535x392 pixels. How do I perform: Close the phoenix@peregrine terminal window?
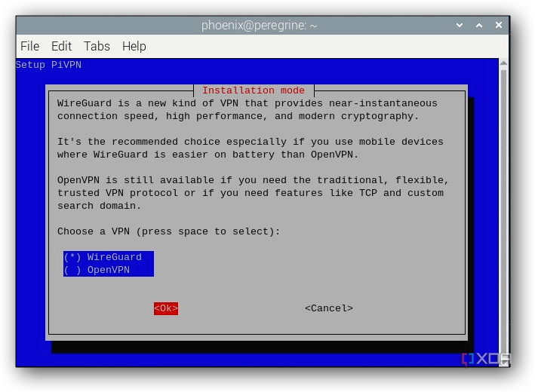[x=498, y=26]
